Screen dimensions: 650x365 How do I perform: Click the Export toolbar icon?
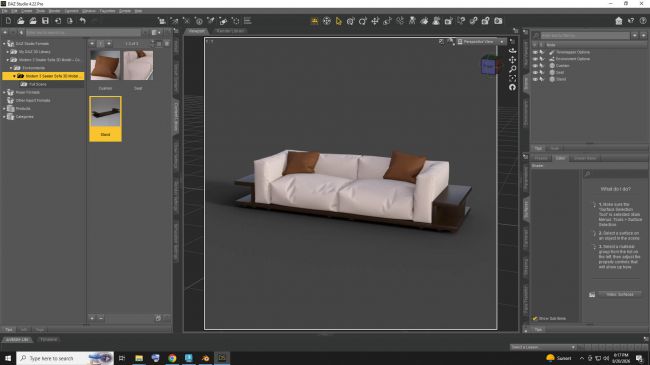tap(70, 21)
